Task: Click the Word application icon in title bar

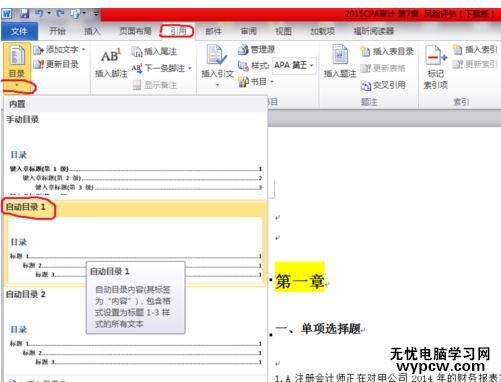Action: (7, 14)
